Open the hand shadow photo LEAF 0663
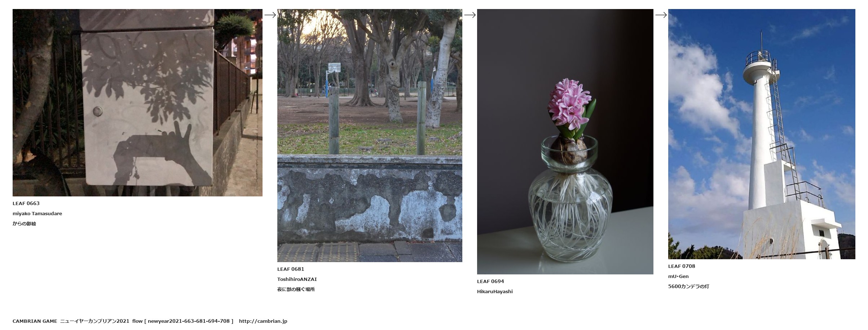Image resolution: width=868 pixels, height=330 pixels. click(137, 103)
